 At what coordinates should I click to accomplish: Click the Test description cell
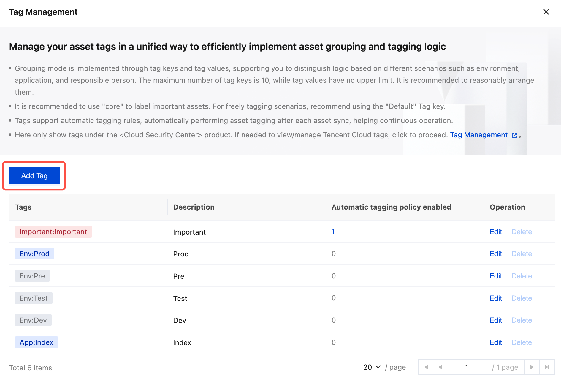pos(180,299)
